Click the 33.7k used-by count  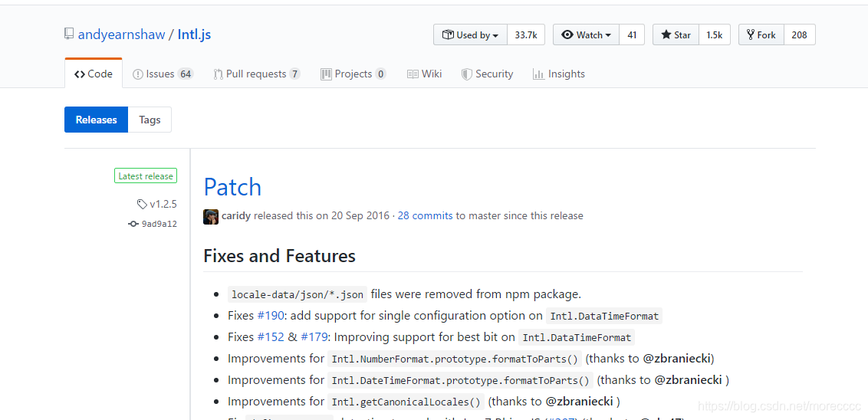526,34
